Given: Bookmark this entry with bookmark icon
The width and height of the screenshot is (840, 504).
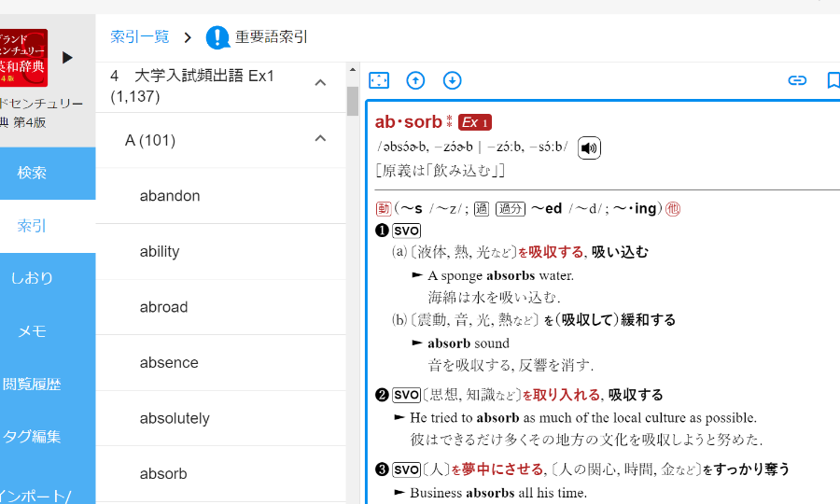Looking at the screenshot, I should tap(833, 80).
